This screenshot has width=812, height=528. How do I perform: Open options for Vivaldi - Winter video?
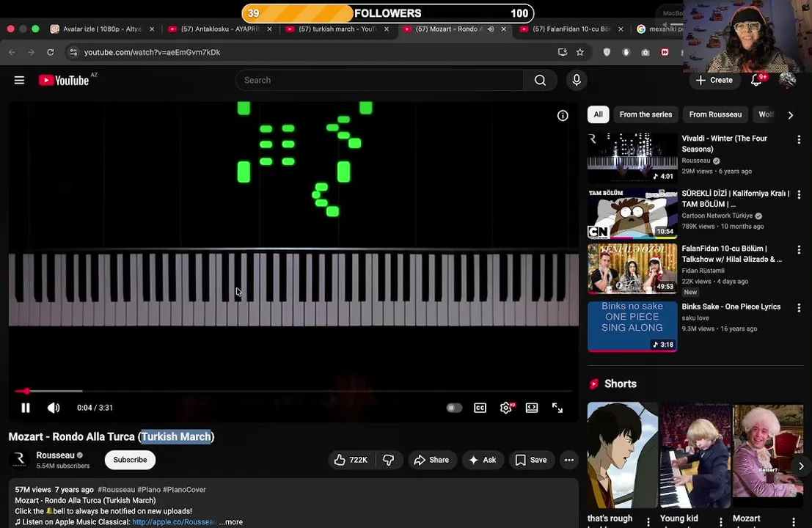click(799, 139)
